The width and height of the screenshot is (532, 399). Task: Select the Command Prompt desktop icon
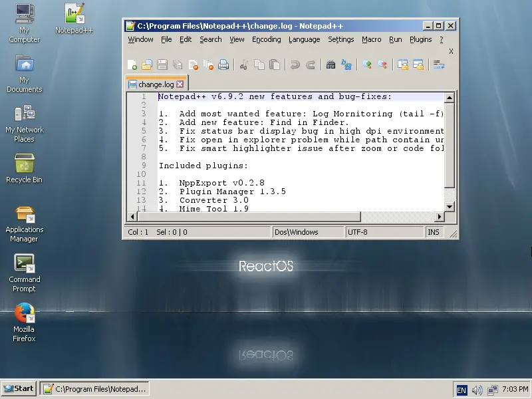(25, 273)
